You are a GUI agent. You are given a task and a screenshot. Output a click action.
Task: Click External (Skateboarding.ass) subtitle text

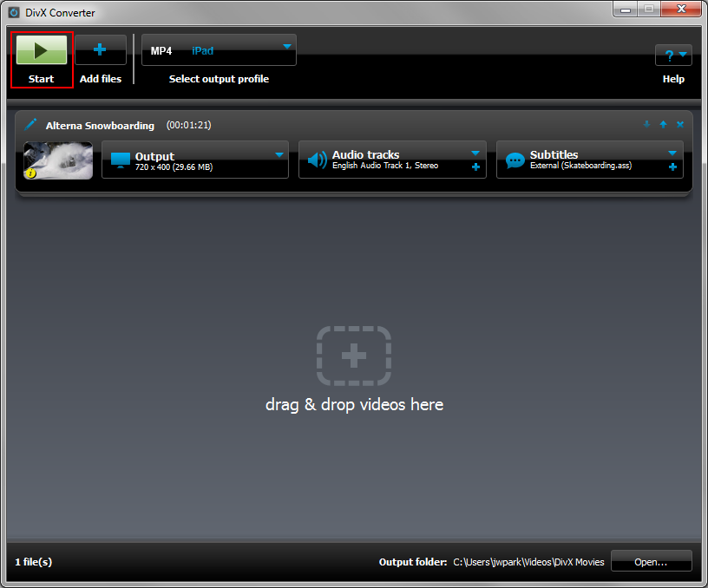580,166
